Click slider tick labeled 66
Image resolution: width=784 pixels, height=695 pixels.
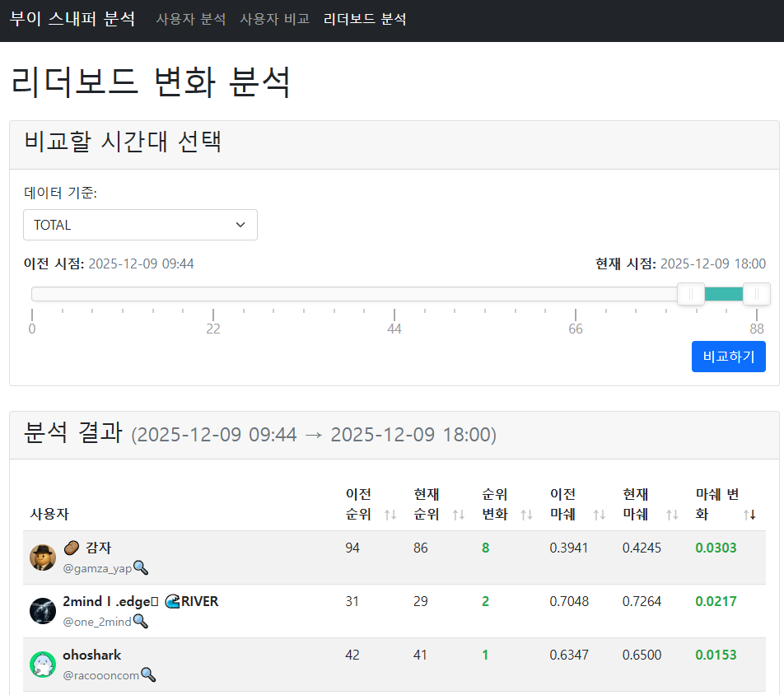point(576,329)
